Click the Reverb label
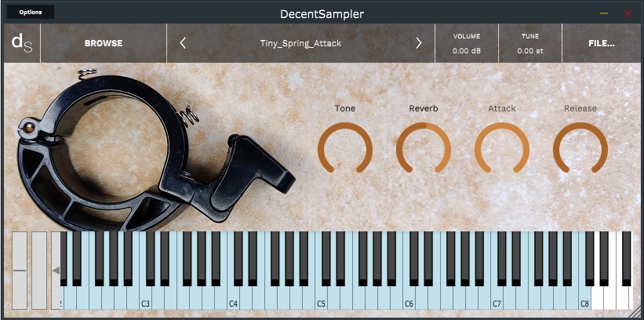 click(424, 108)
